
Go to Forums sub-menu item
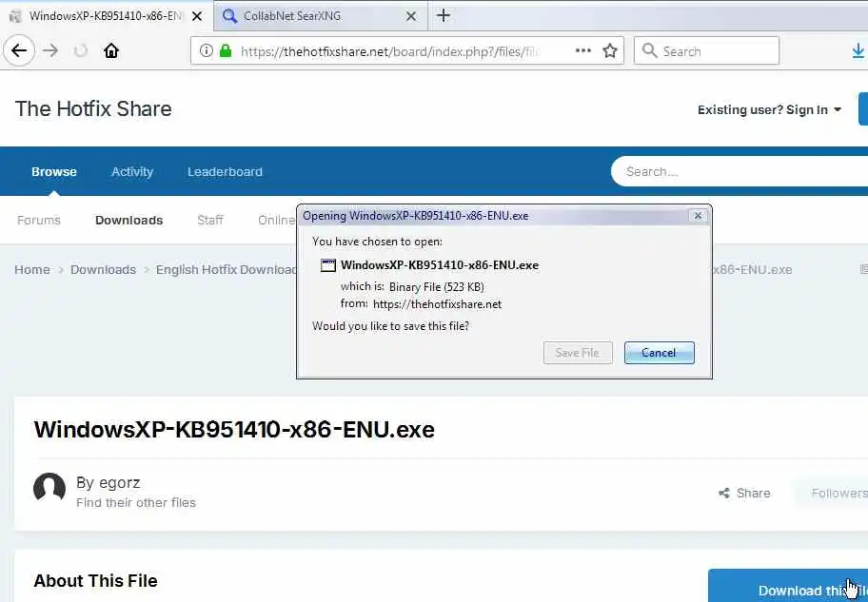pos(39,221)
